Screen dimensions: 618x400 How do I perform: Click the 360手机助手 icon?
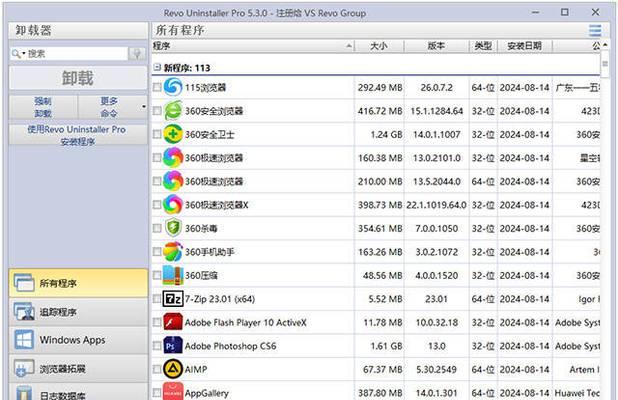(173, 252)
